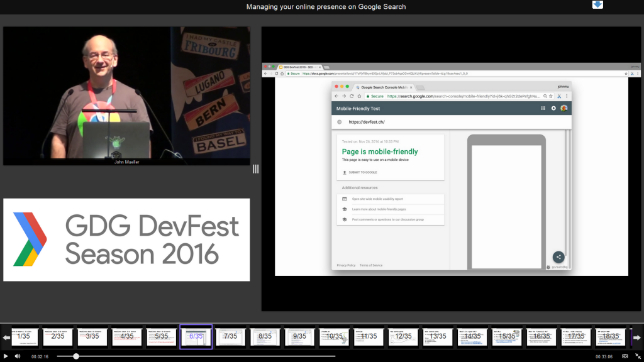Click the reload icon in the slide's browser
The image size is (644, 362).
point(352,96)
